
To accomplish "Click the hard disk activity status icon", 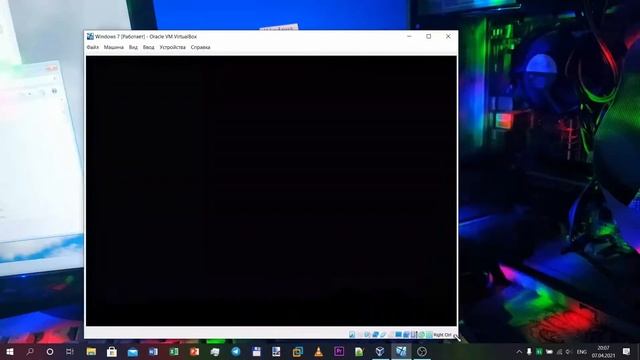I will point(352,335).
